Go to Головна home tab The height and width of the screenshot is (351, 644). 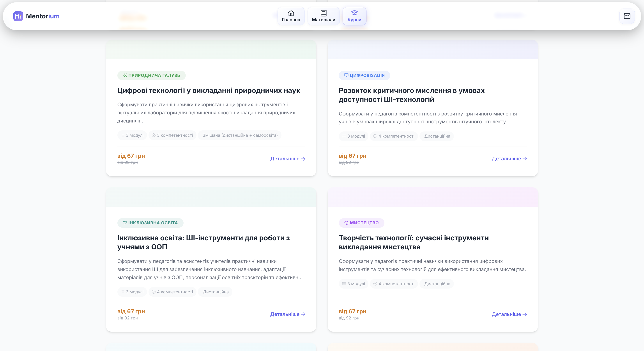tap(291, 16)
